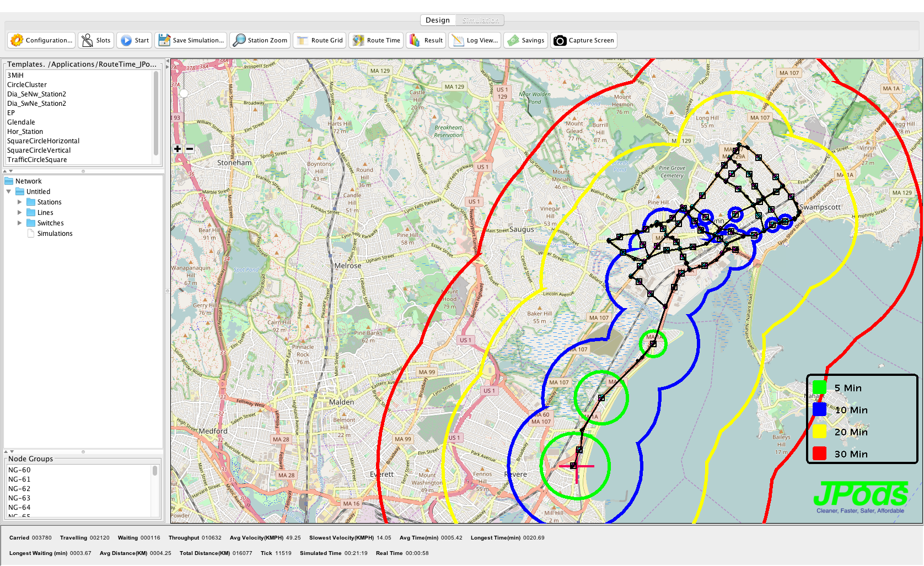The image size is (924, 566).
Task: Expand the Switches folder
Action: (x=20, y=223)
